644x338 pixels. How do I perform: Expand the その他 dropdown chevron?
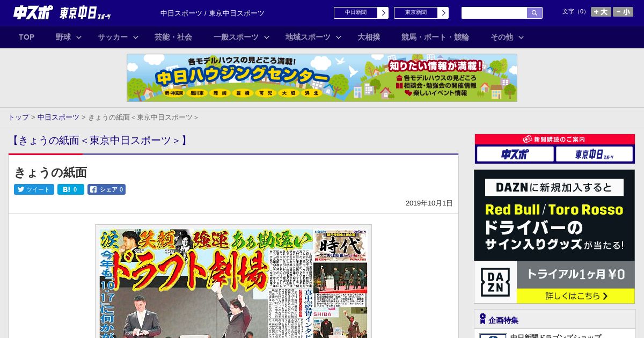point(521,37)
